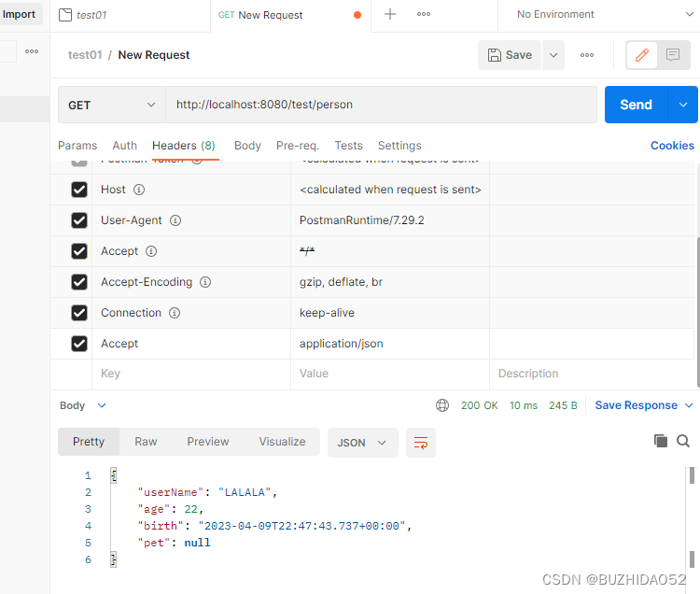Uncheck the Accept */* header checkbox

pos(79,251)
